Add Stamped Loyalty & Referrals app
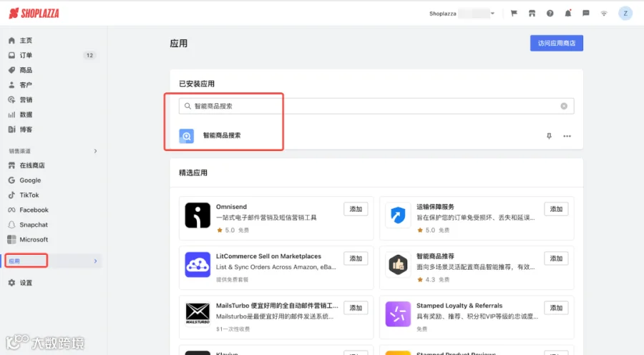The width and height of the screenshot is (644, 355). tap(556, 307)
